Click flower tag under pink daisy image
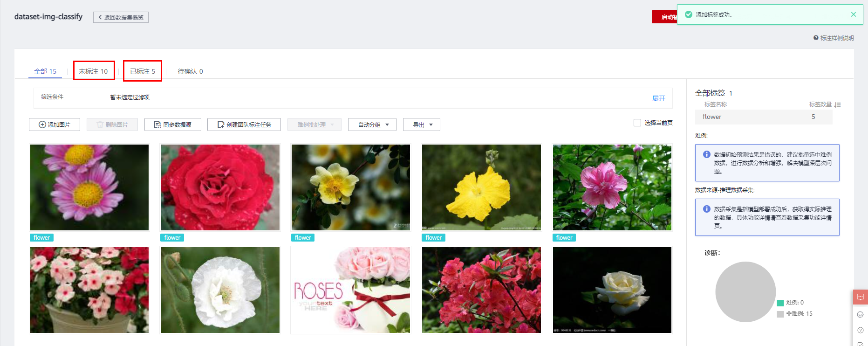The width and height of the screenshot is (868, 346). tap(41, 237)
